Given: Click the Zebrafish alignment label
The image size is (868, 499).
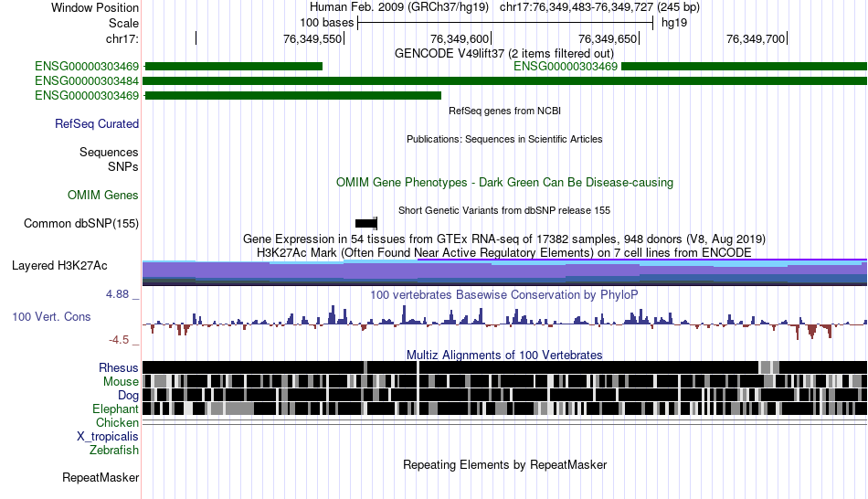Looking at the screenshot, I should [x=114, y=451].
